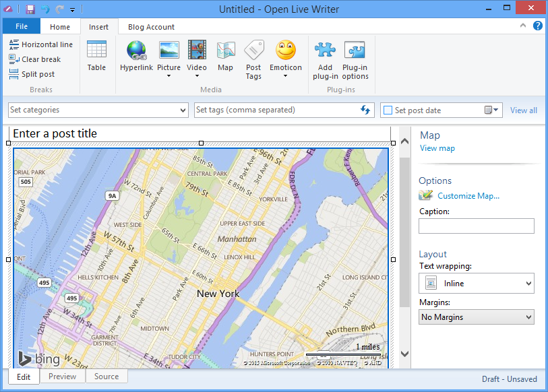Click the Emoticon smiley icon
Screen dimensions: 548x392
click(286, 50)
